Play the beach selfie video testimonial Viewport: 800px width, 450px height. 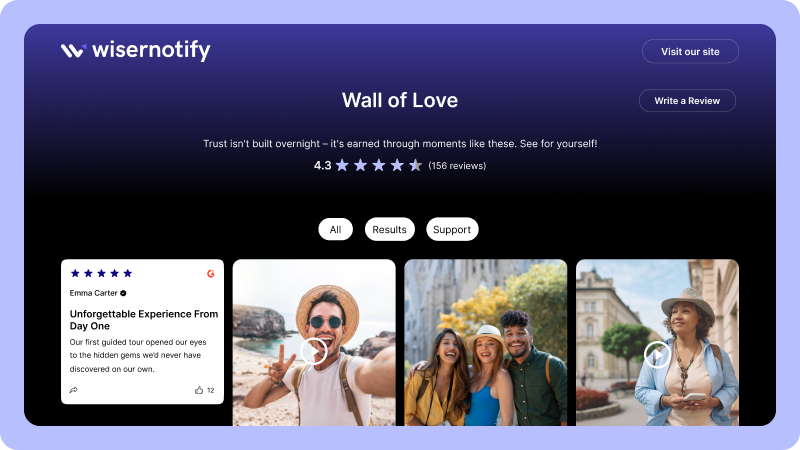[x=313, y=351]
